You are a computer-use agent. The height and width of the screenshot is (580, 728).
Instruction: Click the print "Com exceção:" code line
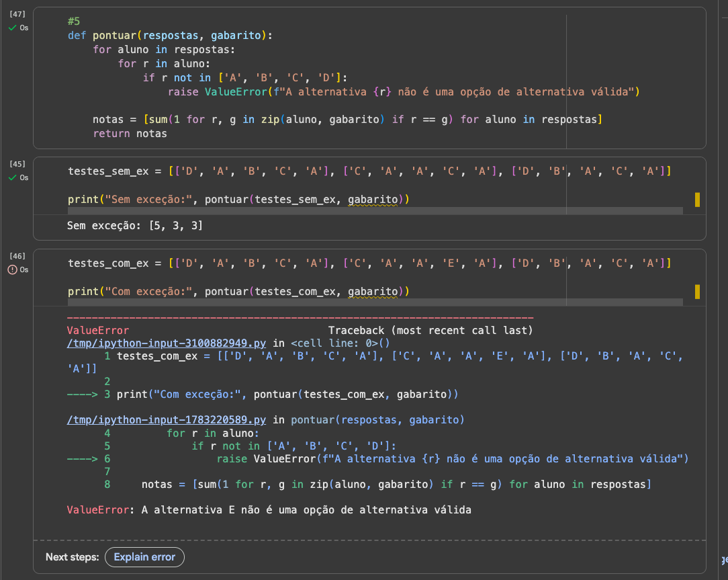click(238, 292)
